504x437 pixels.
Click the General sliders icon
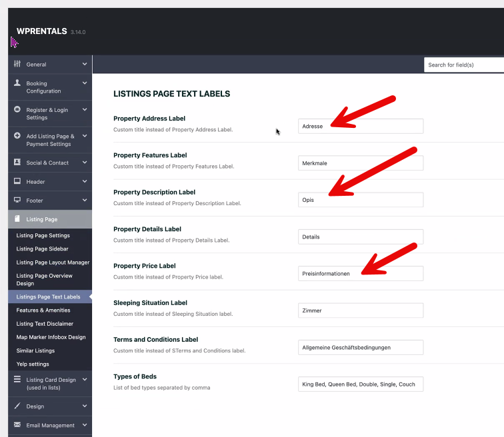coord(17,63)
